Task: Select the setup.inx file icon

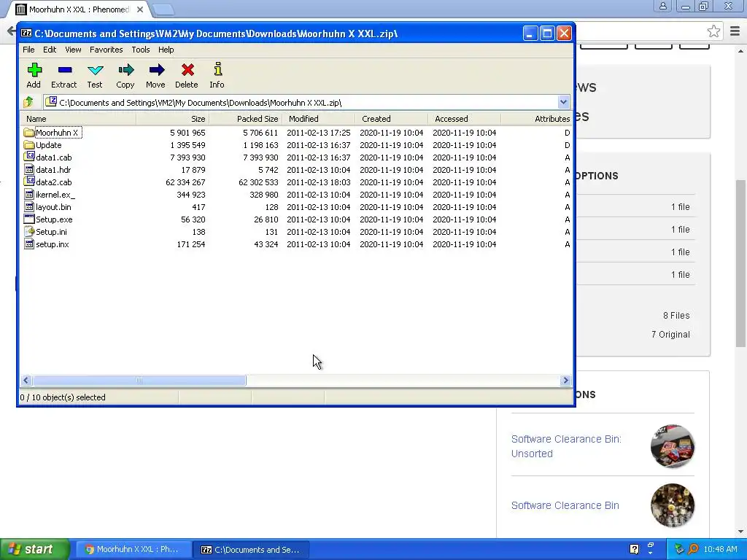Action: click(28, 244)
